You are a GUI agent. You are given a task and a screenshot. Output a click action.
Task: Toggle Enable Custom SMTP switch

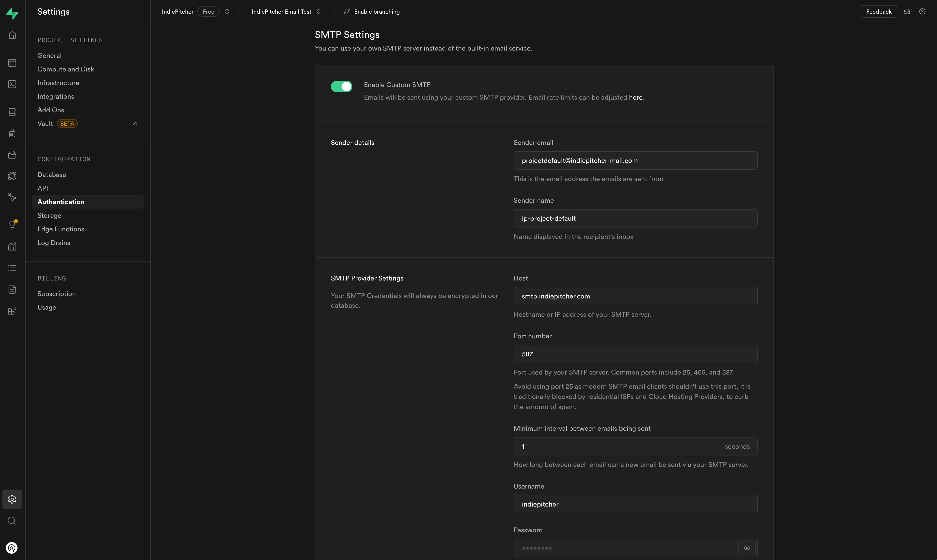[x=342, y=87]
